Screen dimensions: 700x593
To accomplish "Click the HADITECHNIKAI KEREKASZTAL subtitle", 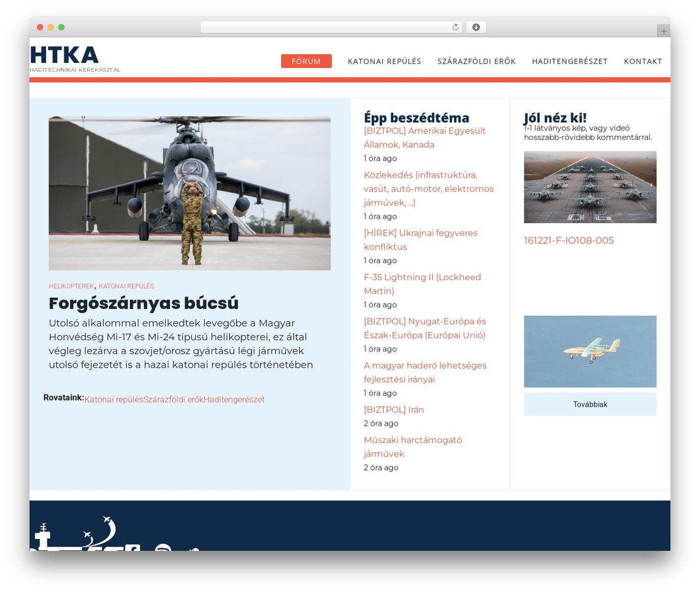I will [75, 70].
